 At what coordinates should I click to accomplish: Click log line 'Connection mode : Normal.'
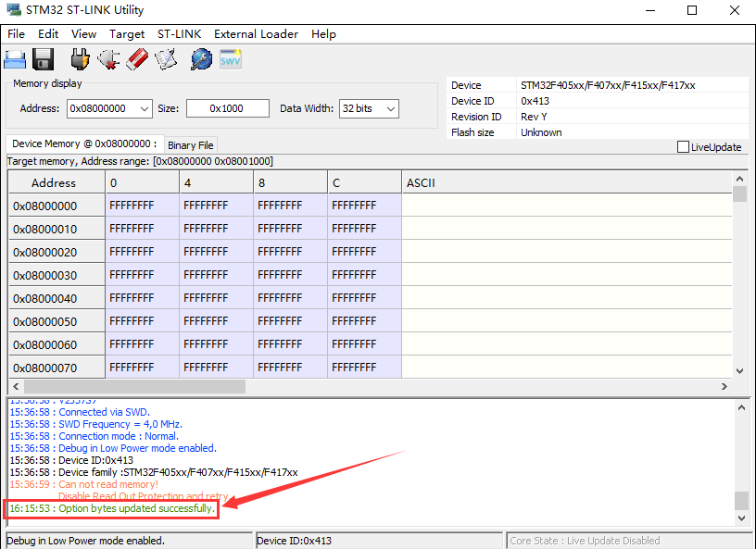[94, 436]
